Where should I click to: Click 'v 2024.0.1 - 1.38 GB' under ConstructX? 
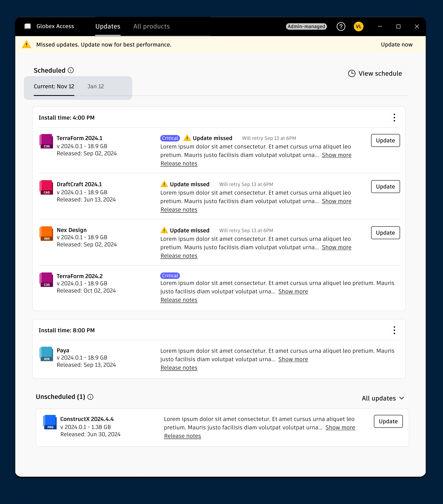86,427
